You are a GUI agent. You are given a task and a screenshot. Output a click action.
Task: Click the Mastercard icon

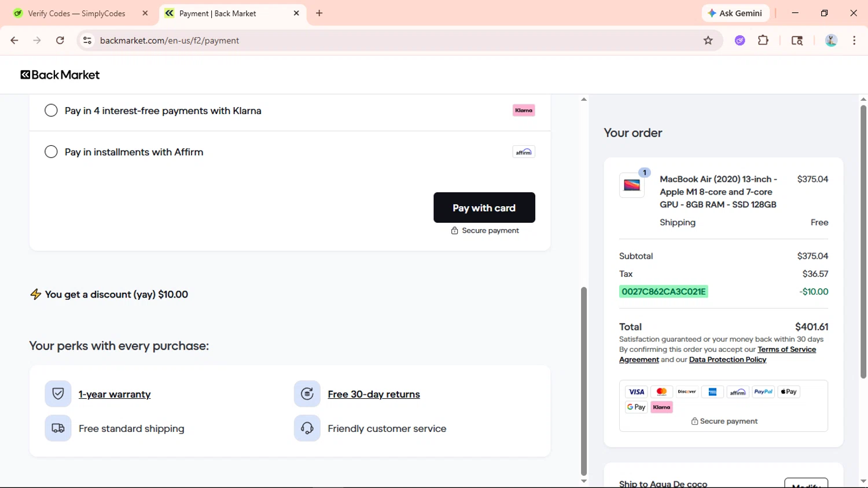pos(662,392)
